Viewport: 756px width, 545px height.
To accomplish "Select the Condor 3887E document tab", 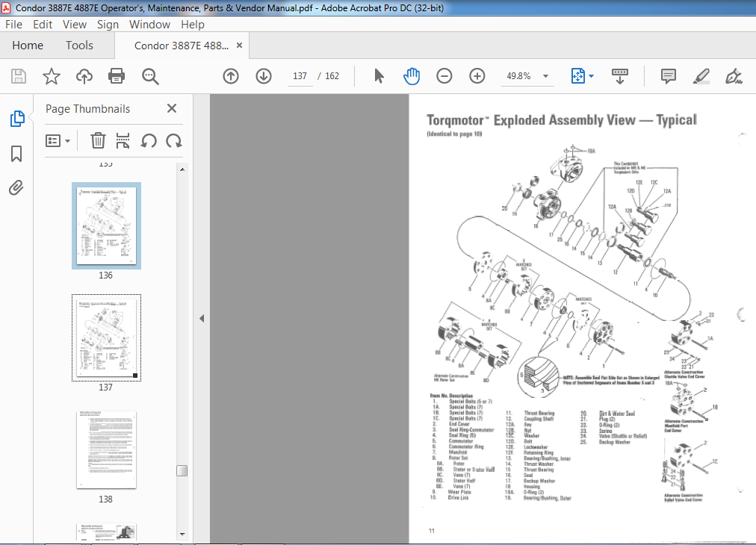I will (x=182, y=46).
